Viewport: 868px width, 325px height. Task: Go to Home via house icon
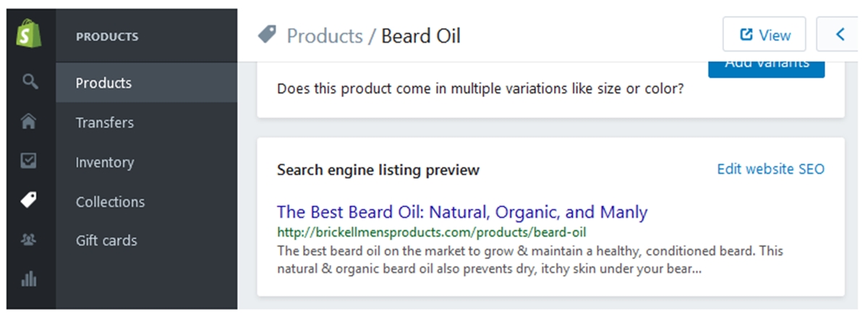click(x=29, y=122)
